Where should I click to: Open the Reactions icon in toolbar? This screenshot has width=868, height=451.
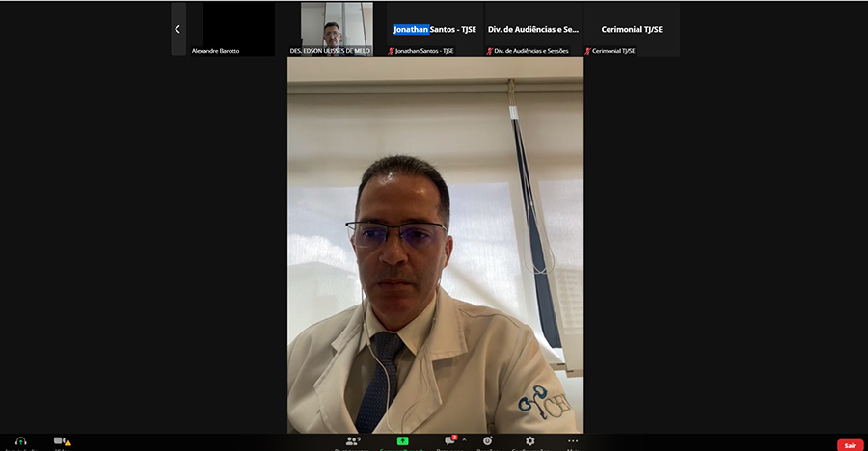pyautogui.click(x=487, y=441)
